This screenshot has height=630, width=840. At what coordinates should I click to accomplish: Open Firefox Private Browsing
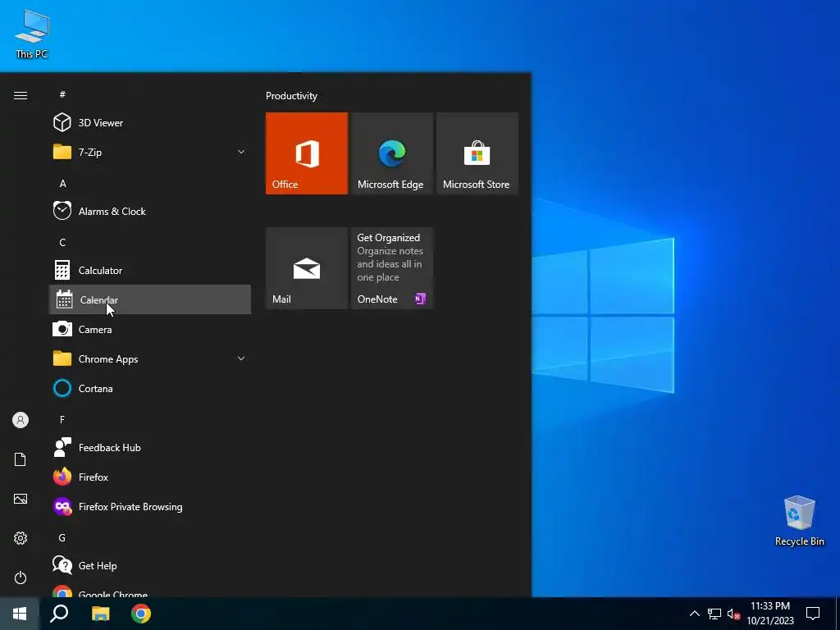[x=149, y=506]
